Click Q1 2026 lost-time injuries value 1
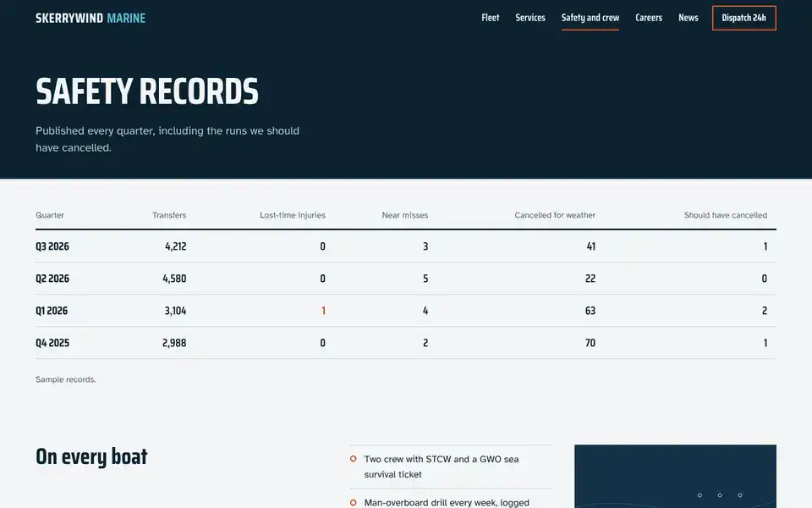 point(324,311)
